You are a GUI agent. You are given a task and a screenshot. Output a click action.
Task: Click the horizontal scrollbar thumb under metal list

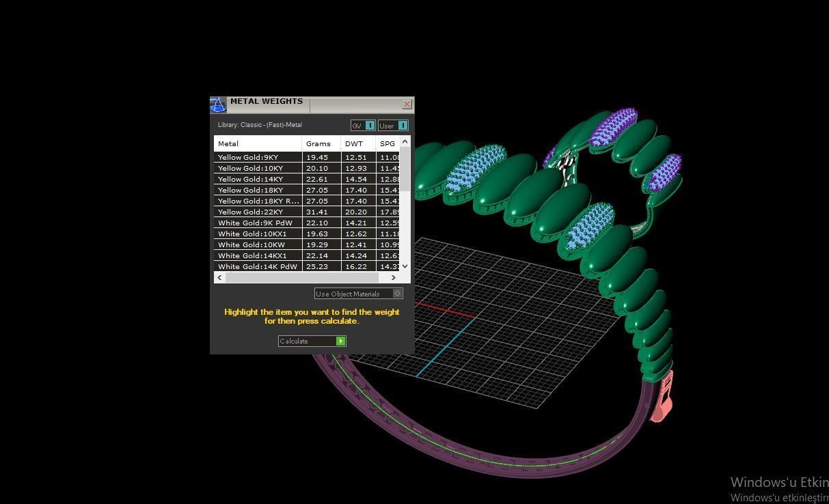pos(301,277)
